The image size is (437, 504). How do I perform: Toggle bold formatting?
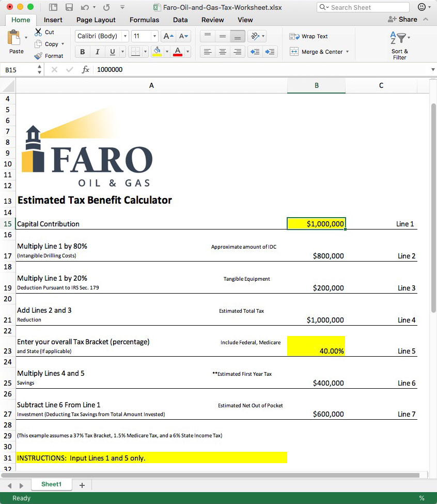[x=83, y=51]
